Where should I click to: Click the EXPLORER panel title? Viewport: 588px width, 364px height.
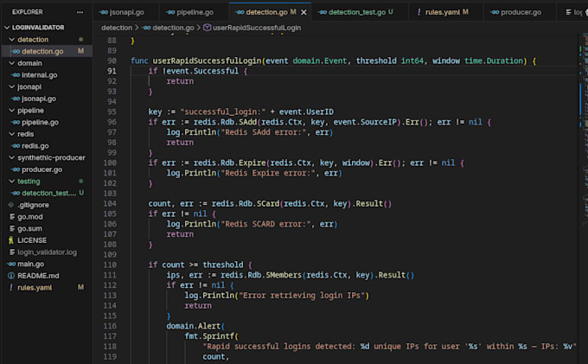tap(27, 12)
